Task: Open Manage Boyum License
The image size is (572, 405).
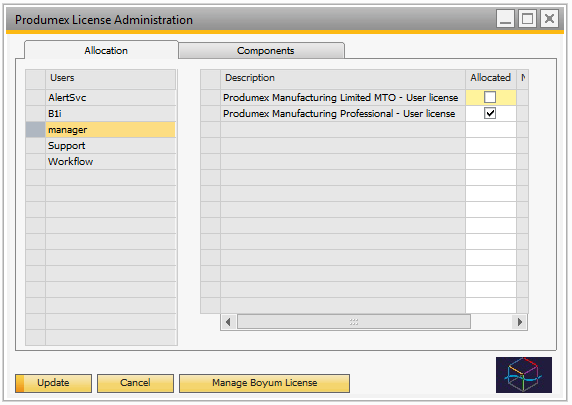Action: 264,383
